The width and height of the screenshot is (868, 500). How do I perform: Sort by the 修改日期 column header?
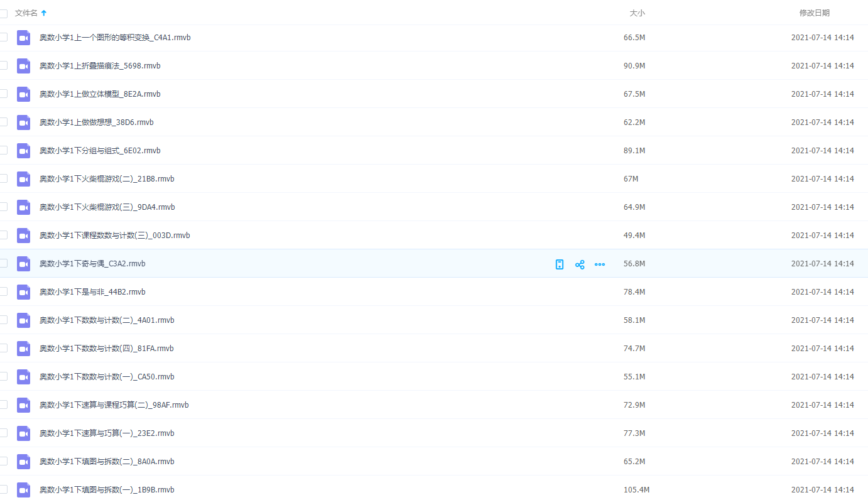click(x=814, y=13)
